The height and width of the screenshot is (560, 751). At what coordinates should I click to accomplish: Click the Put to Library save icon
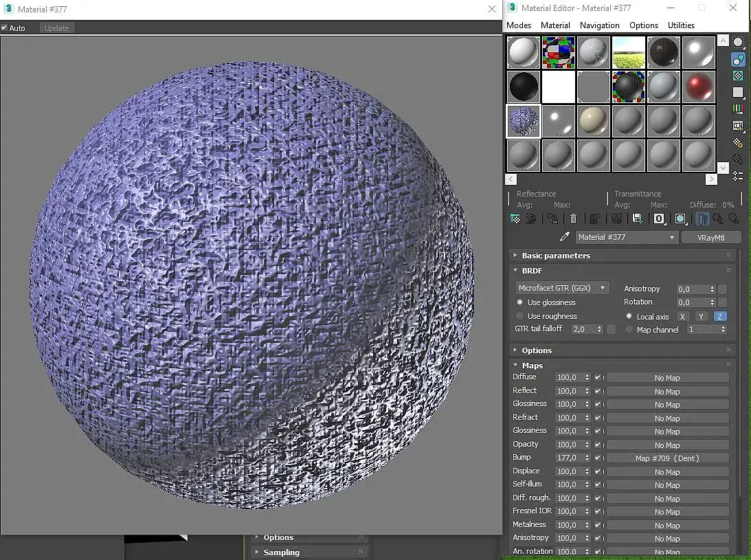637,219
